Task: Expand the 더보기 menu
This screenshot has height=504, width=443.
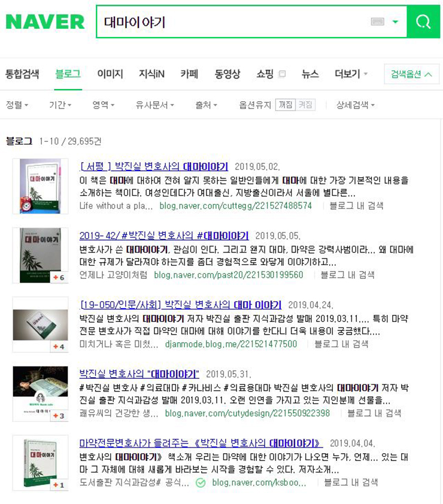Action: [x=351, y=74]
